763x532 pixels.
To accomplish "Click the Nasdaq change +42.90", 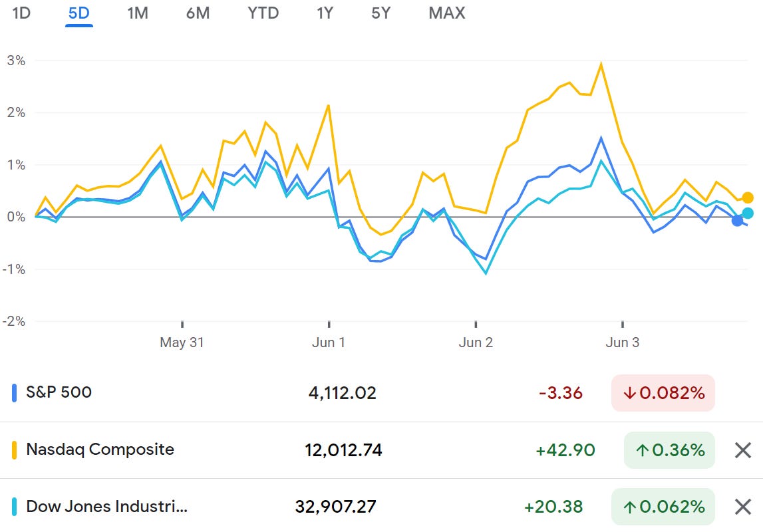I will coord(565,450).
